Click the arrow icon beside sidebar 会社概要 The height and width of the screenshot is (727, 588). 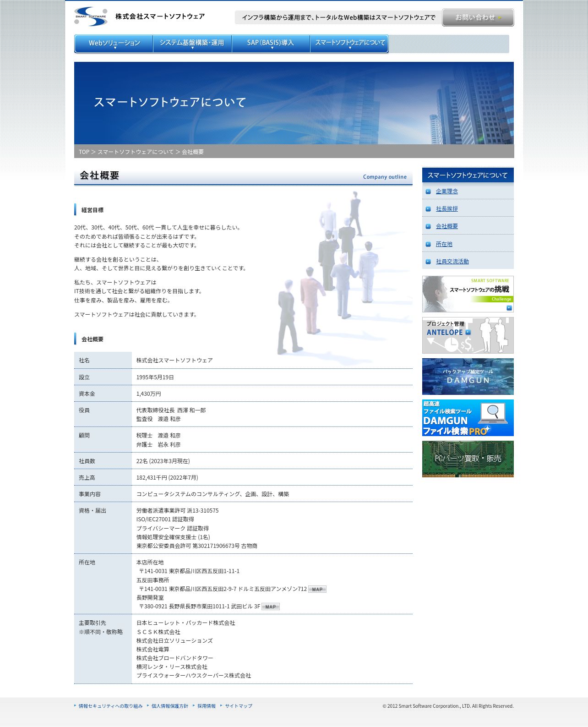(428, 226)
